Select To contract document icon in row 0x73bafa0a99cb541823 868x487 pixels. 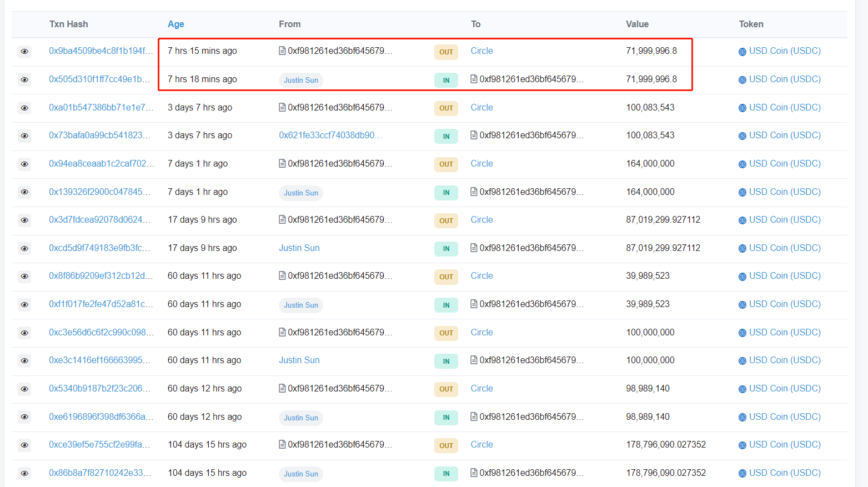(x=474, y=135)
